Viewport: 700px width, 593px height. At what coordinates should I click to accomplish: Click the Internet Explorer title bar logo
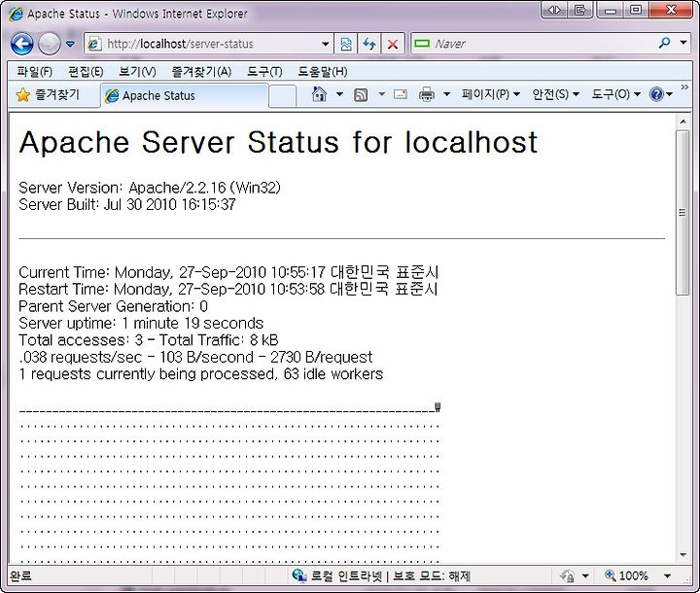[x=16, y=14]
